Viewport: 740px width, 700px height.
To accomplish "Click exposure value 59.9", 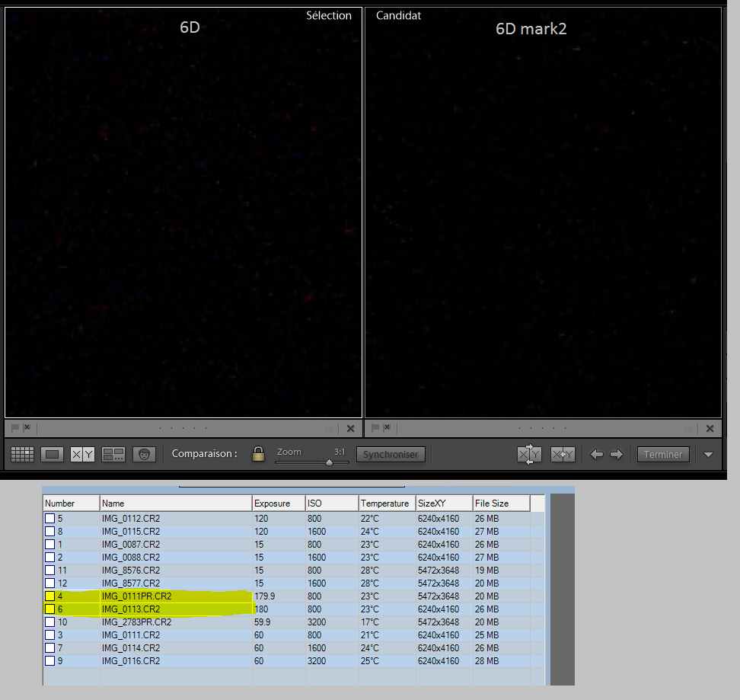I will tap(263, 622).
